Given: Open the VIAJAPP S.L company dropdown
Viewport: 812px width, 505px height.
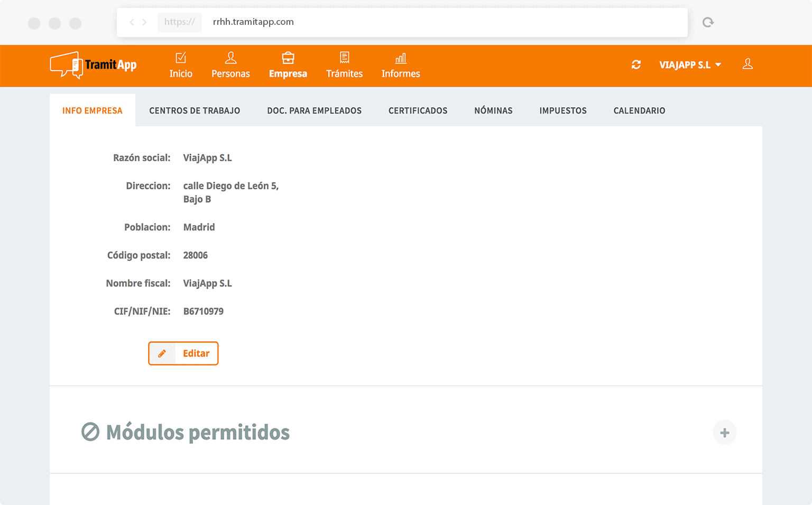Looking at the screenshot, I should pos(690,64).
